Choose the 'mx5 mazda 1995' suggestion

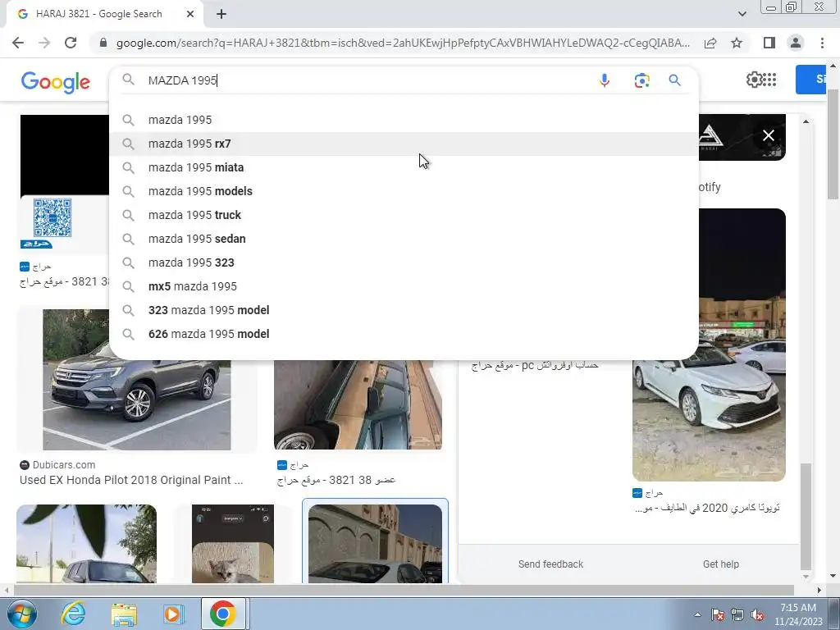[404, 286]
